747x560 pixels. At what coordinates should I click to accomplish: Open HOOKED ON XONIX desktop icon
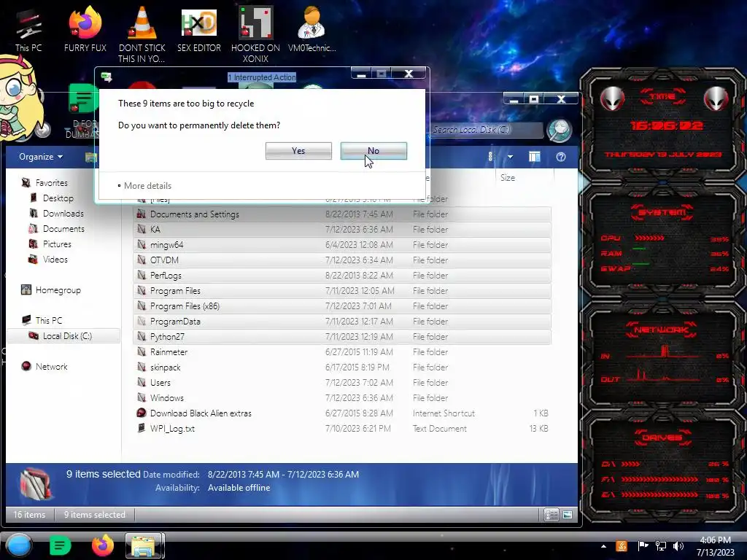pos(255,34)
